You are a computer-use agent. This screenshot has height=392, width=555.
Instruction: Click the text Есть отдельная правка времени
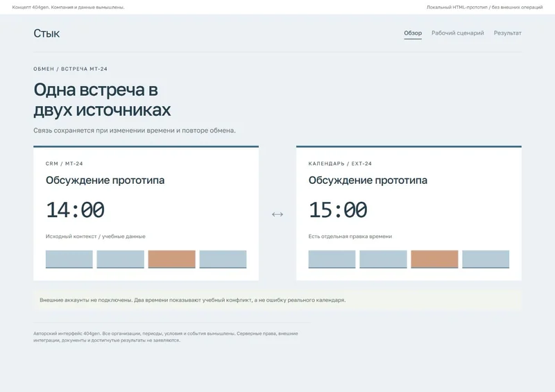[x=350, y=236]
